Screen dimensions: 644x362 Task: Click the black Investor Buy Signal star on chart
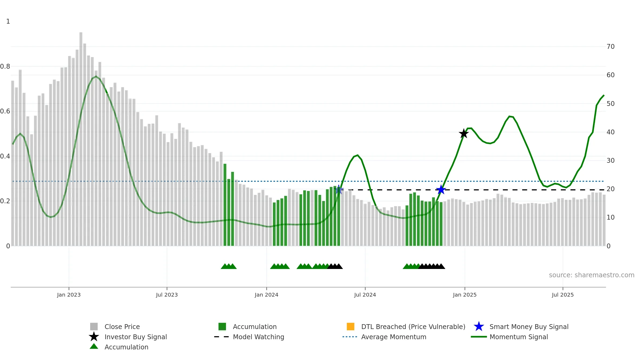click(x=464, y=134)
